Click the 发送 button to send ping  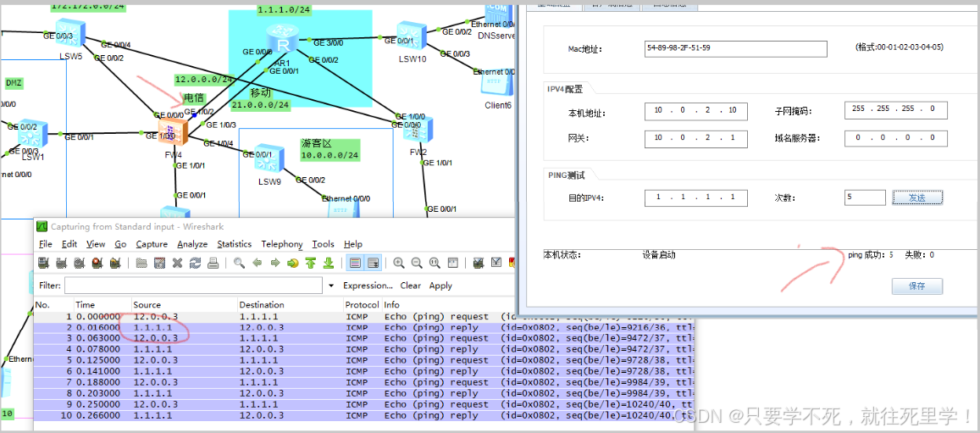[916, 197]
